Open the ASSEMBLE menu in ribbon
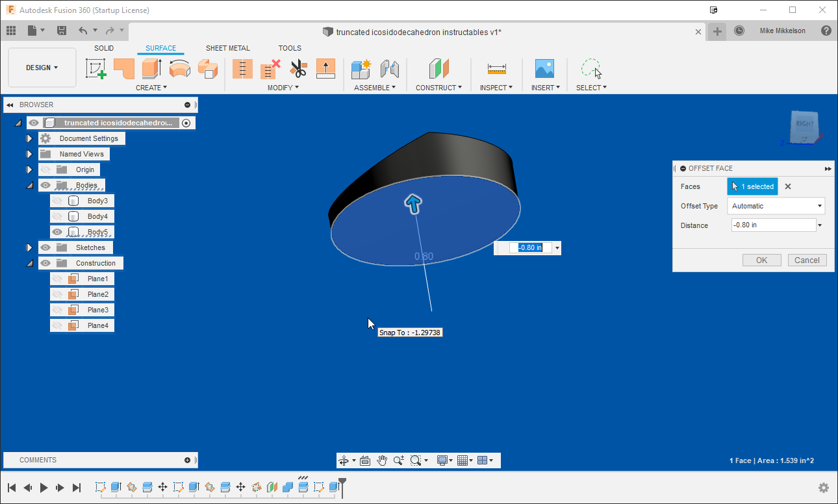The image size is (838, 504). click(375, 87)
